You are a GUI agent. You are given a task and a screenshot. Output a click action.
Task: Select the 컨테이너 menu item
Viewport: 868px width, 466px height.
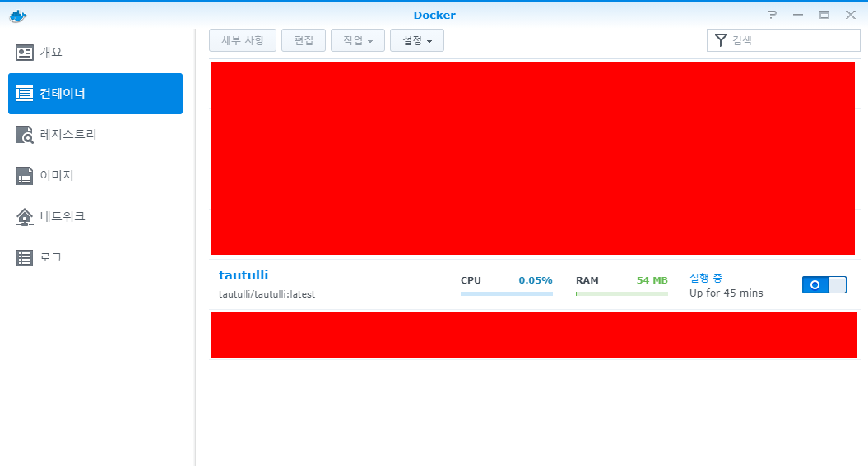pos(95,94)
